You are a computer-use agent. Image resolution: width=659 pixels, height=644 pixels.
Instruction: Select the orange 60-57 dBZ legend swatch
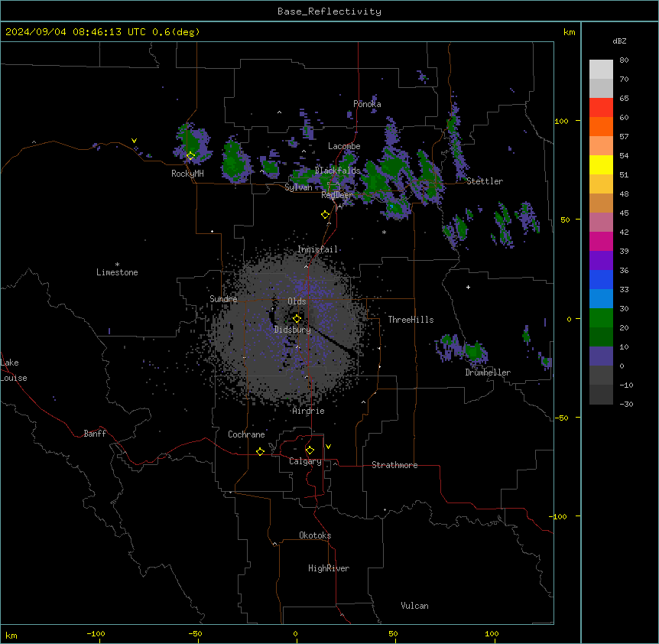[x=601, y=126]
